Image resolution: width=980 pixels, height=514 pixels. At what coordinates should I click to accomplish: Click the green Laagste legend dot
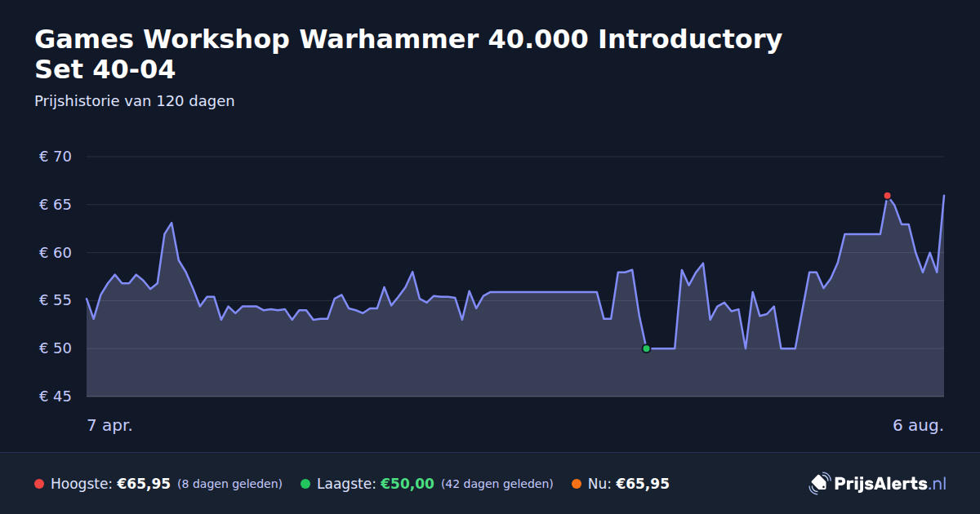[x=305, y=484]
